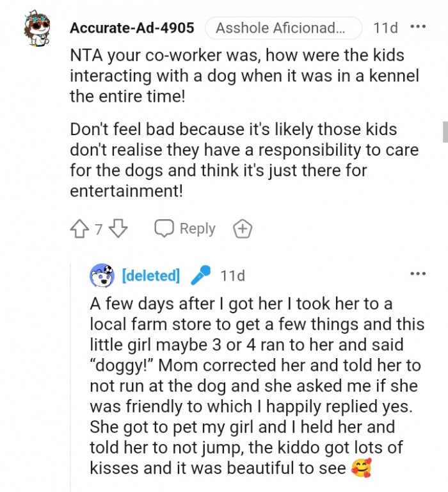Open the Accurate-Ad-4905 username link
This screenshot has width=448, height=492.
point(131,28)
